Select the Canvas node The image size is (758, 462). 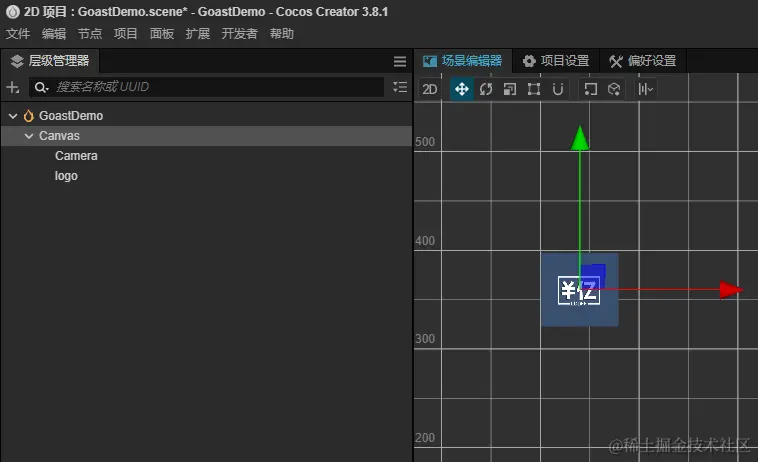[206, 136]
